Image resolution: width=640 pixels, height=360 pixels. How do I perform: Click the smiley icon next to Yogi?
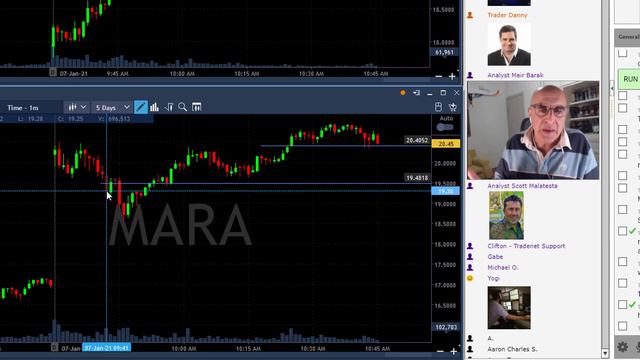tap(470, 278)
